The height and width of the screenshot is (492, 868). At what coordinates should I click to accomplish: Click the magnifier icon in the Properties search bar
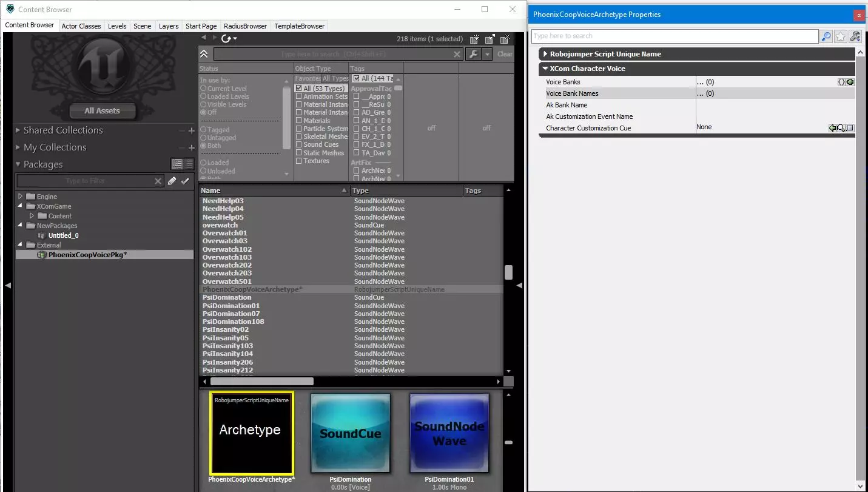pyautogui.click(x=826, y=36)
